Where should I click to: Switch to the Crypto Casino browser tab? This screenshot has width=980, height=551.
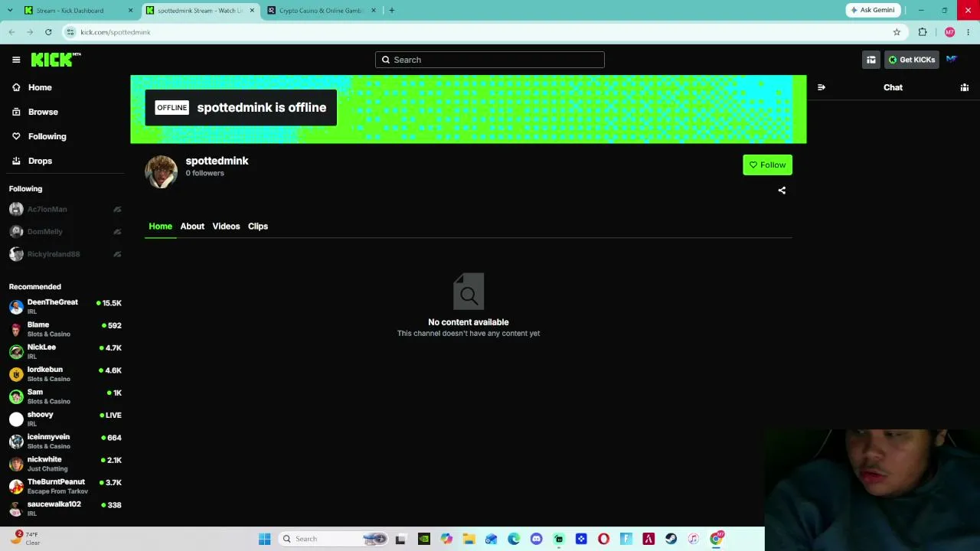coord(321,11)
